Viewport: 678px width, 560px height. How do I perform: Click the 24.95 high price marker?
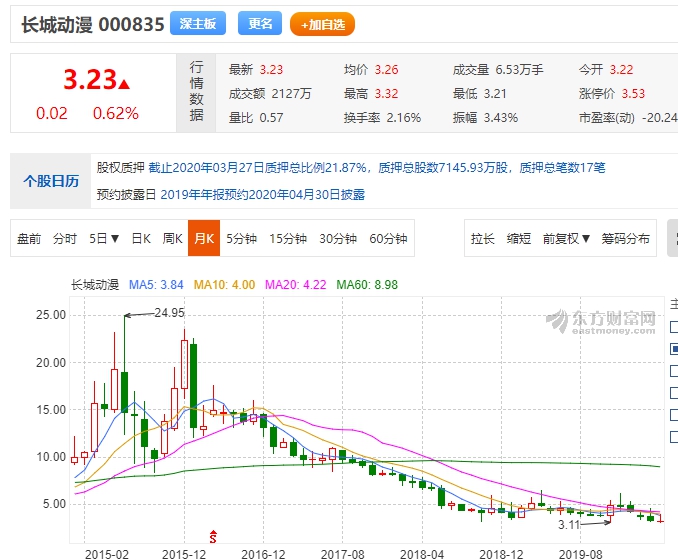(x=169, y=313)
